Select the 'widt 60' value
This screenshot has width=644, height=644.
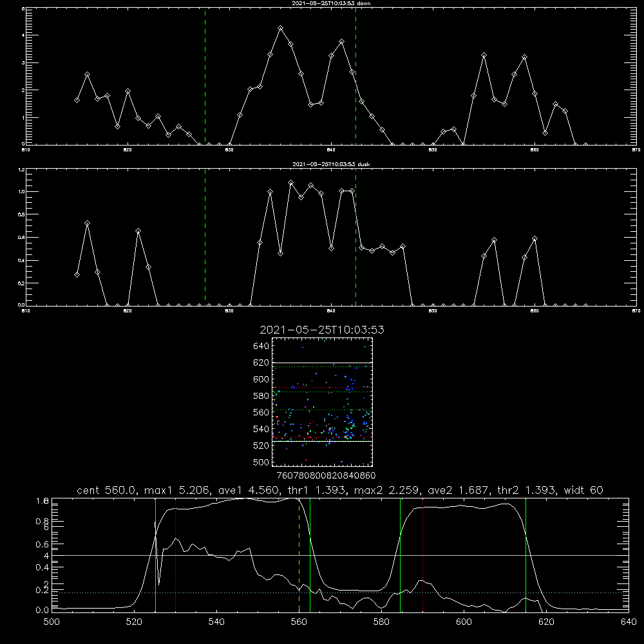click(x=583, y=490)
